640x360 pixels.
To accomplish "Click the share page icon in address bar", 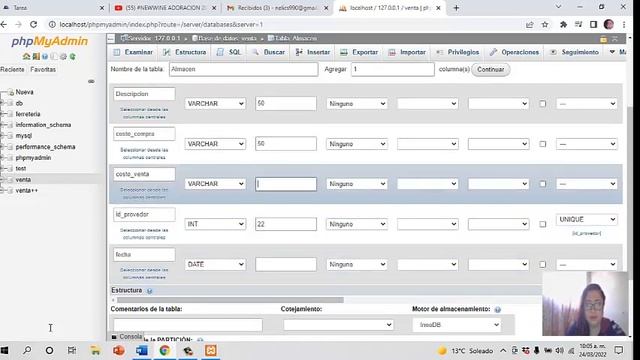I will coord(529,24).
